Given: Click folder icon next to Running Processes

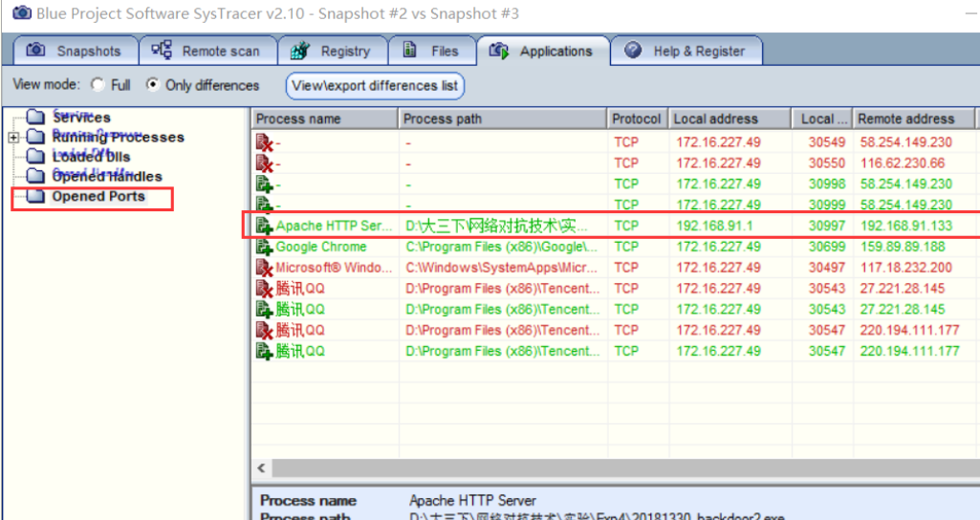Looking at the screenshot, I should click(x=36, y=137).
